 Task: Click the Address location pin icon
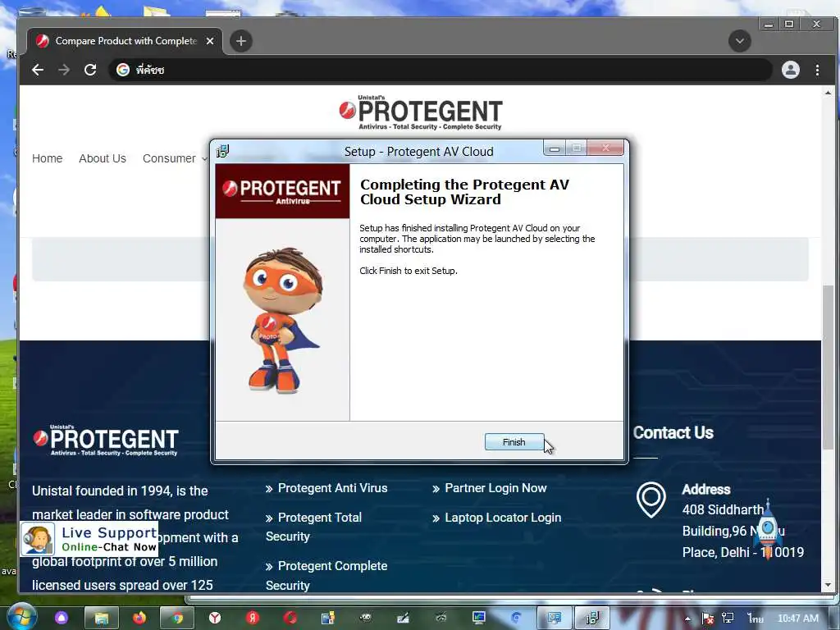(651, 500)
